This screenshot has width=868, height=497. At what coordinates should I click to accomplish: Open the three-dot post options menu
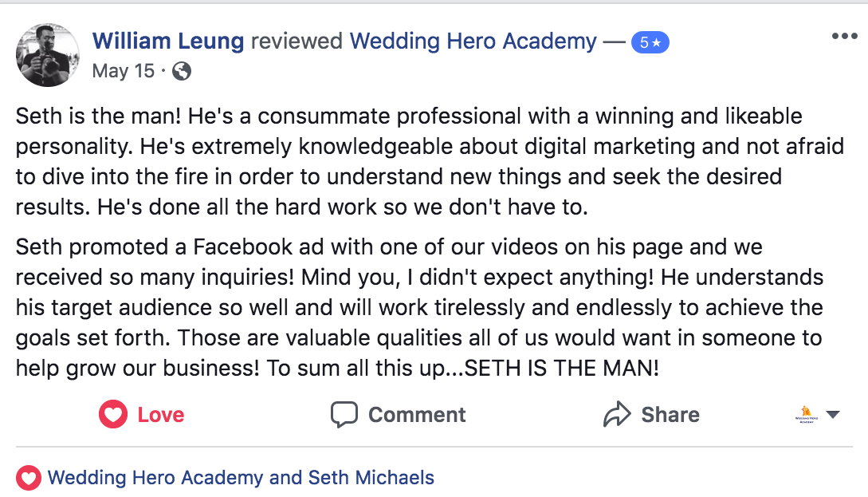point(844,36)
